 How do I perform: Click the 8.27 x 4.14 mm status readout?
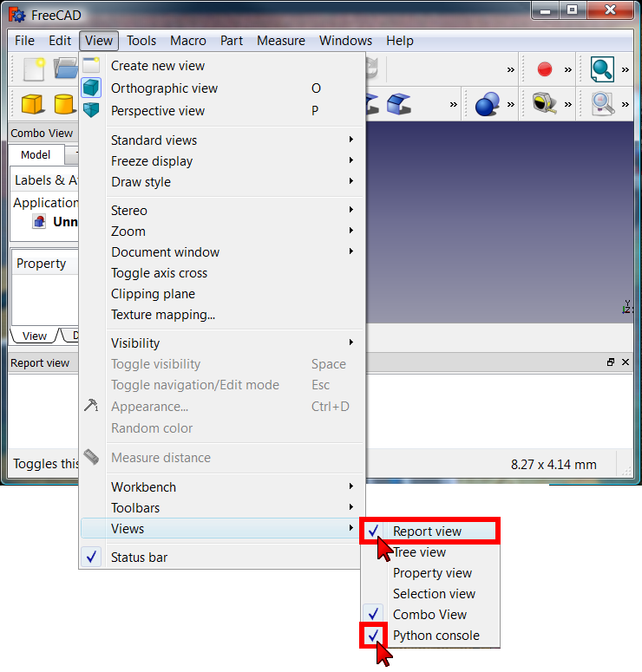pos(554,465)
